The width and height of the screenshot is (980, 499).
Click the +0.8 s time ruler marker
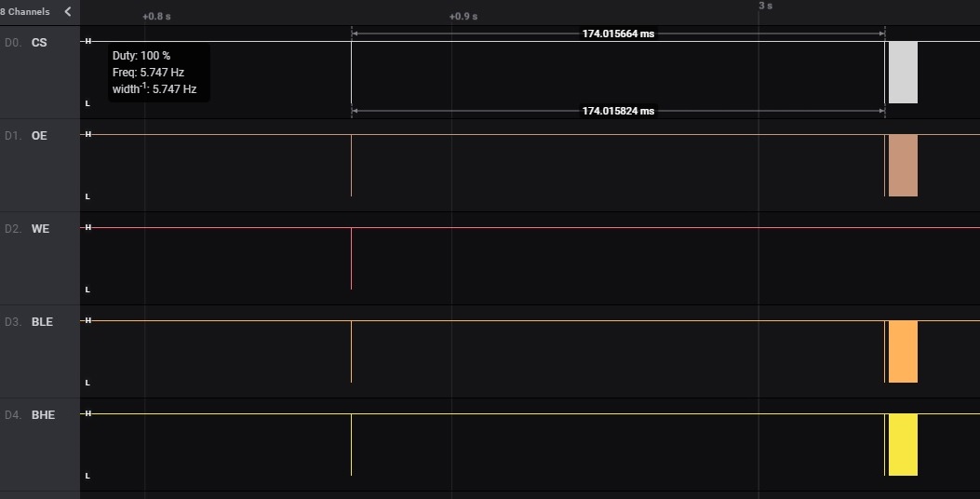(x=156, y=17)
